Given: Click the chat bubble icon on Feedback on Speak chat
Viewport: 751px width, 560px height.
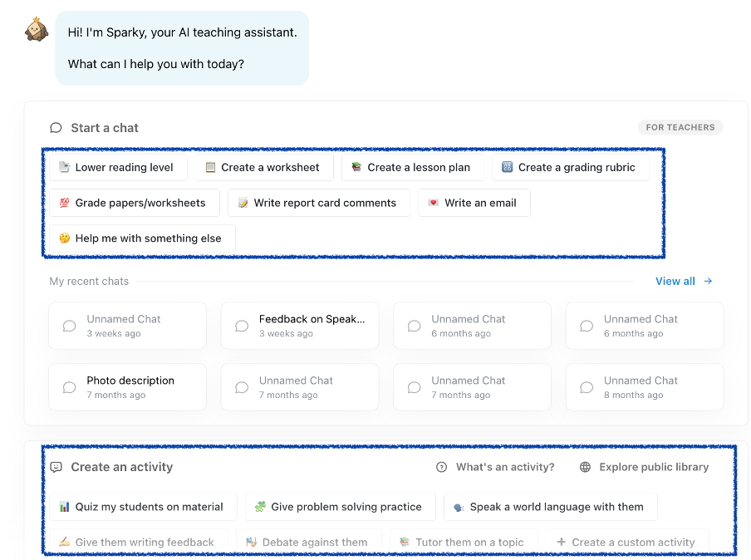Looking at the screenshot, I should (x=242, y=326).
